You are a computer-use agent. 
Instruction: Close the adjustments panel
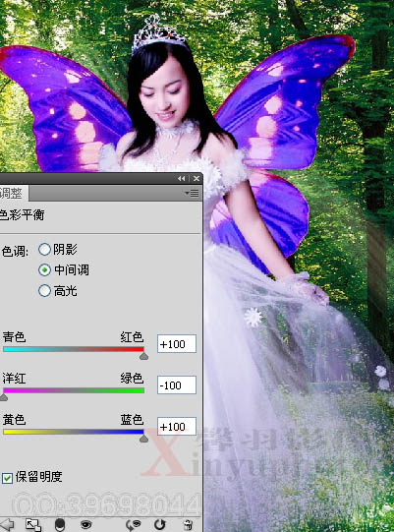197,178
